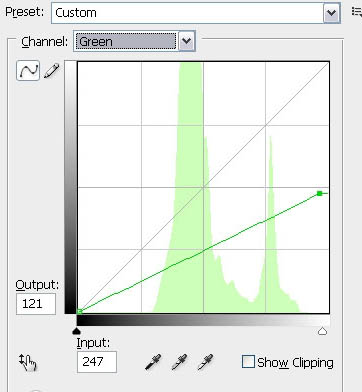Click the Green channel combo box
The height and width of the screenshot is (392, 362).
[134, 41]
